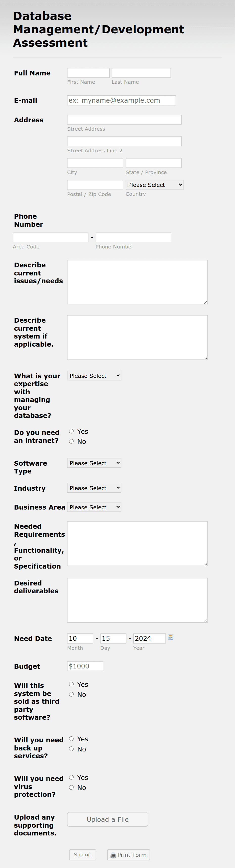Click the Budget field showing $1000
This screenshot has width=235, height=868.
(85, 666)
